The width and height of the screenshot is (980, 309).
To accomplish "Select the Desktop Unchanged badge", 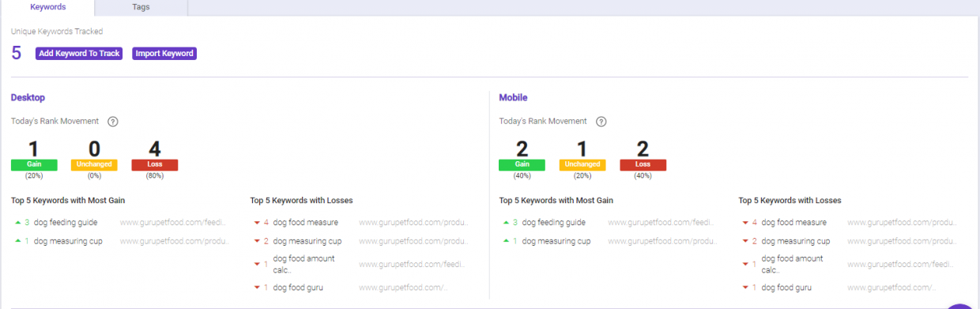I will (x=94, y=164).
